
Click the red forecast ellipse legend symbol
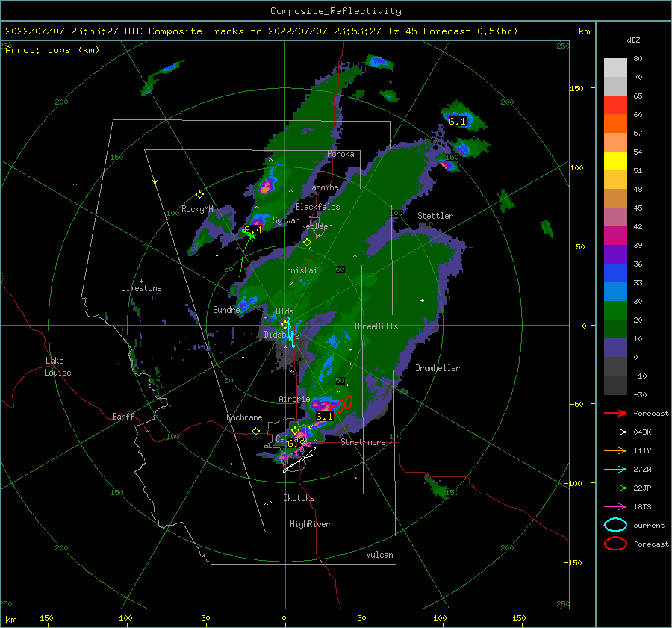point(615,544)
